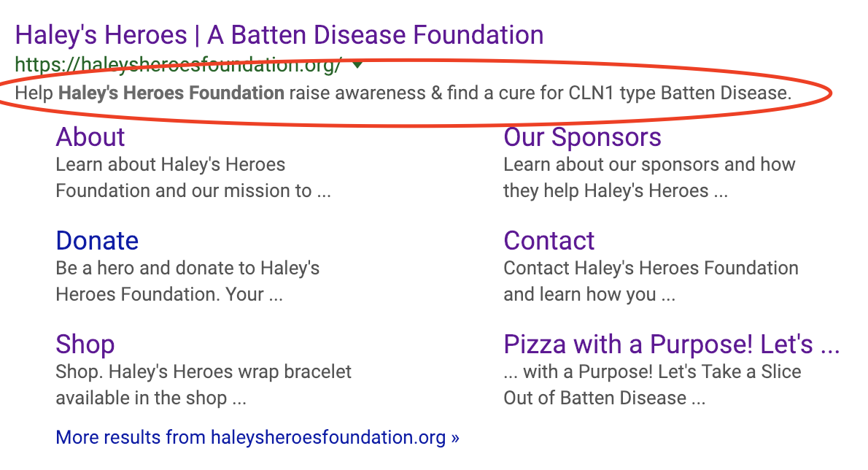Click the Slice Out of Batten Disease snippet
Viewport: 868px width, 470px height.
pyautogui.click(x=651, y=385)
